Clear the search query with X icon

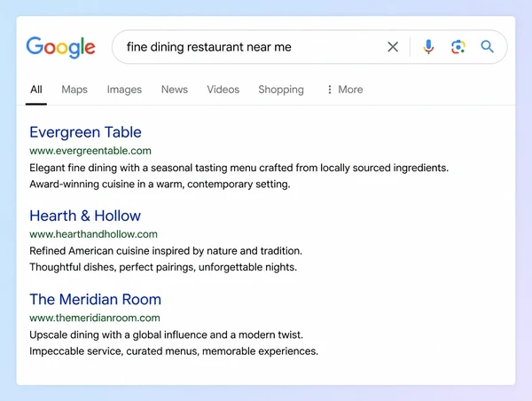[393, 46]
